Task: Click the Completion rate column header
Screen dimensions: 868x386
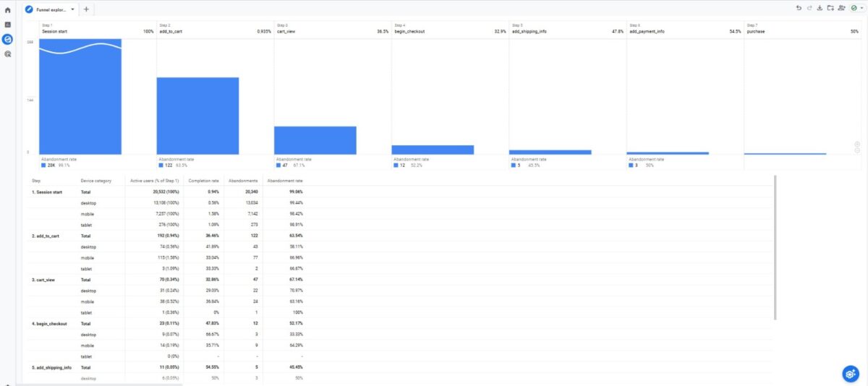Action: tap(203, 180)
